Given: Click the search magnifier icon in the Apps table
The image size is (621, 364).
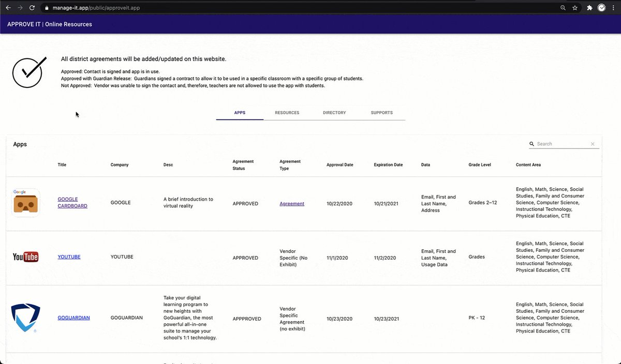Looking at the screenshot, I should [x=531, y=144].
